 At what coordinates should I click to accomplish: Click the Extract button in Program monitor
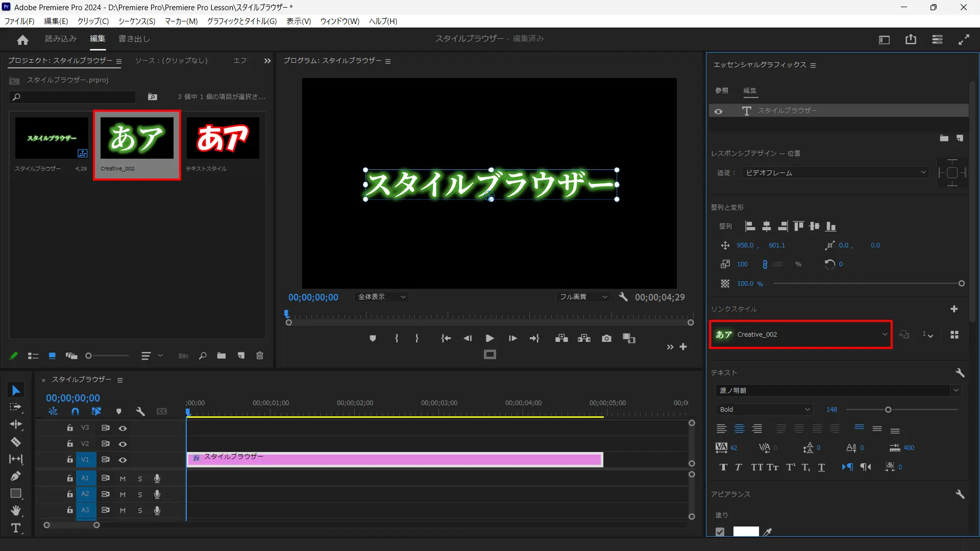[x=584, y=338]
